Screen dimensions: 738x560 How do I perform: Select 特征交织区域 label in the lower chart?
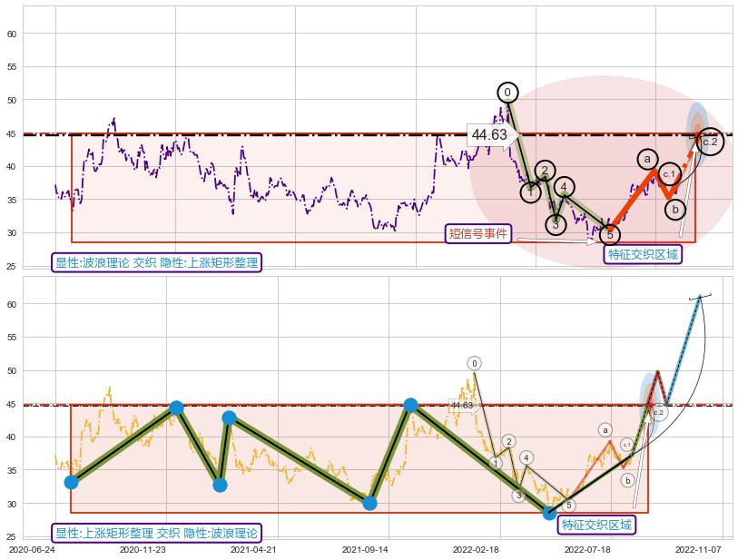595,525
